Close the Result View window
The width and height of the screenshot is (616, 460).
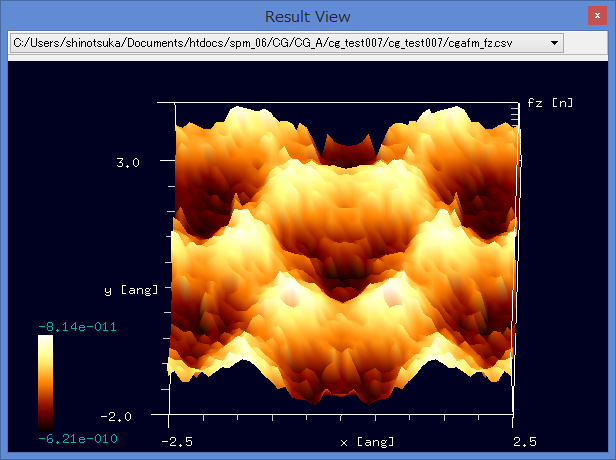(x=597, y=16)
